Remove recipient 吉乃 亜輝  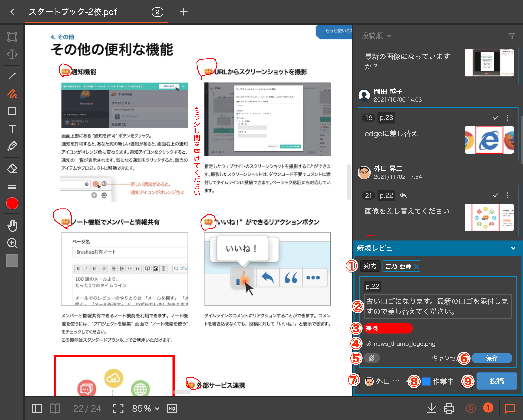point(416,267)
